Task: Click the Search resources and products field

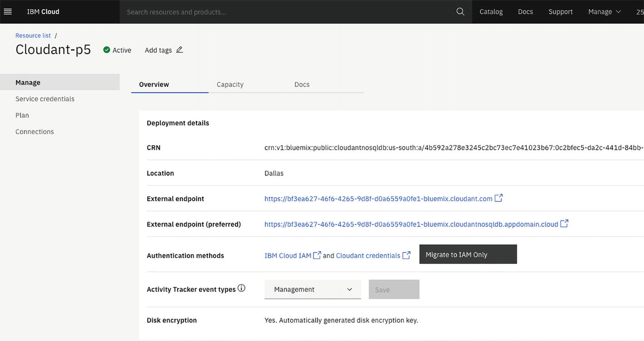Action: point(286,12)
